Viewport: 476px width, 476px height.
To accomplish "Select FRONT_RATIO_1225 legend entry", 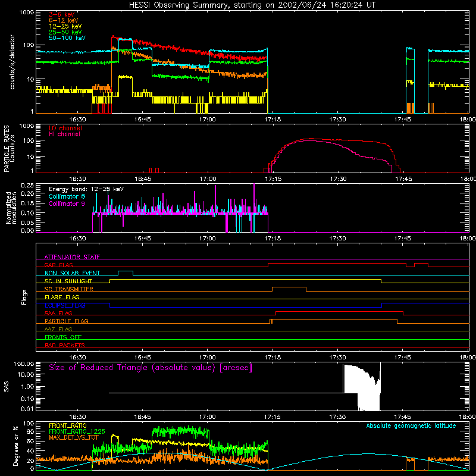I will tap(77, 431).
